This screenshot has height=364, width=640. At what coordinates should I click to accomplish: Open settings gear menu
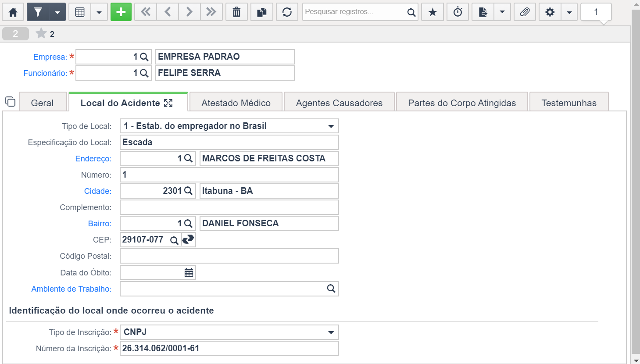550,12
